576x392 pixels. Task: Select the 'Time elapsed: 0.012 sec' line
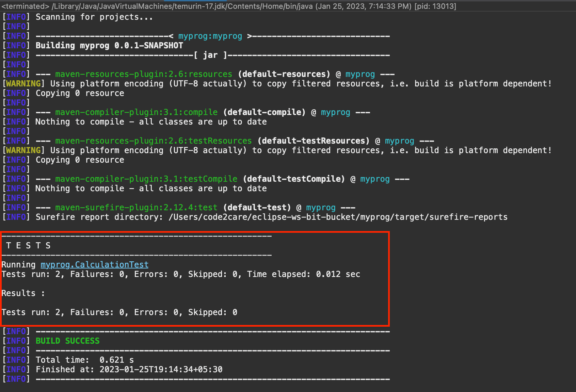[x=181, y=274]
